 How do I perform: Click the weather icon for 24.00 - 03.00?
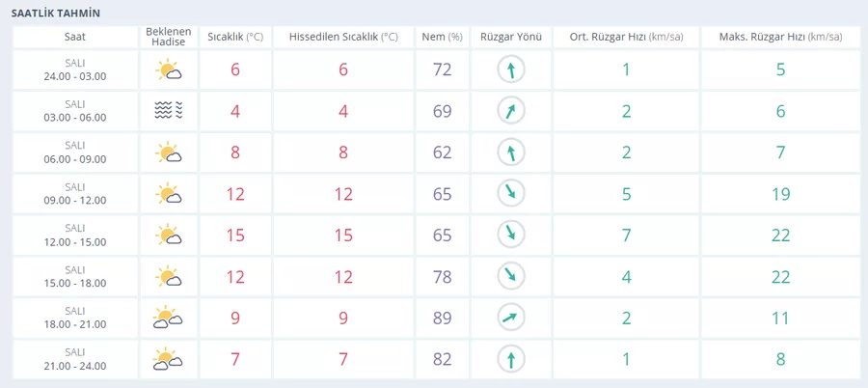(168, 69)
